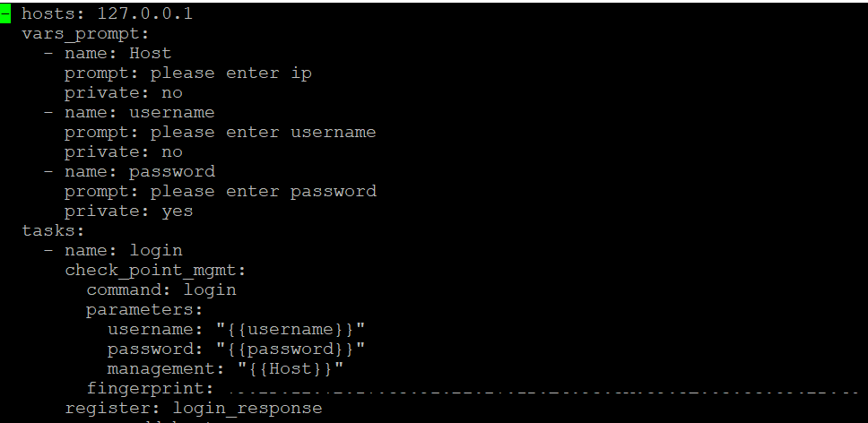This screenshot has width=868, height=423.
Task: Place cursor on the tasks key
Action: tap(53, 230)
